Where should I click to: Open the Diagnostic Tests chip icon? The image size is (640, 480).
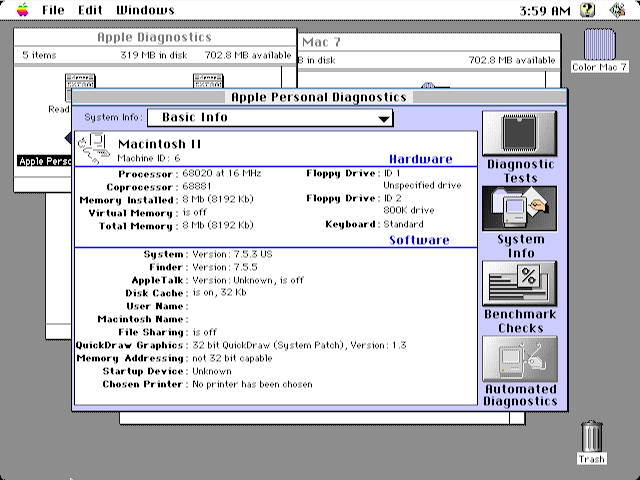pos(520,133)
